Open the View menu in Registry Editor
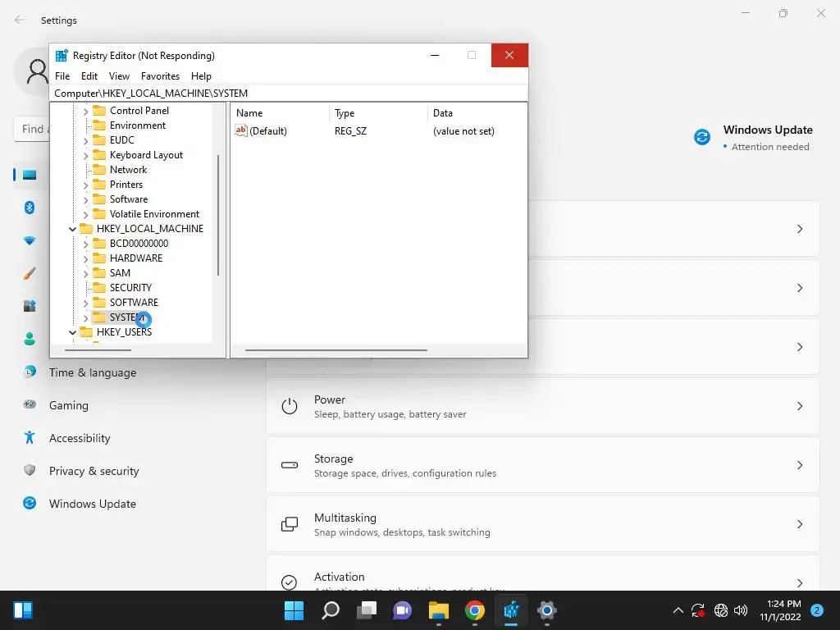 point(119,76)
